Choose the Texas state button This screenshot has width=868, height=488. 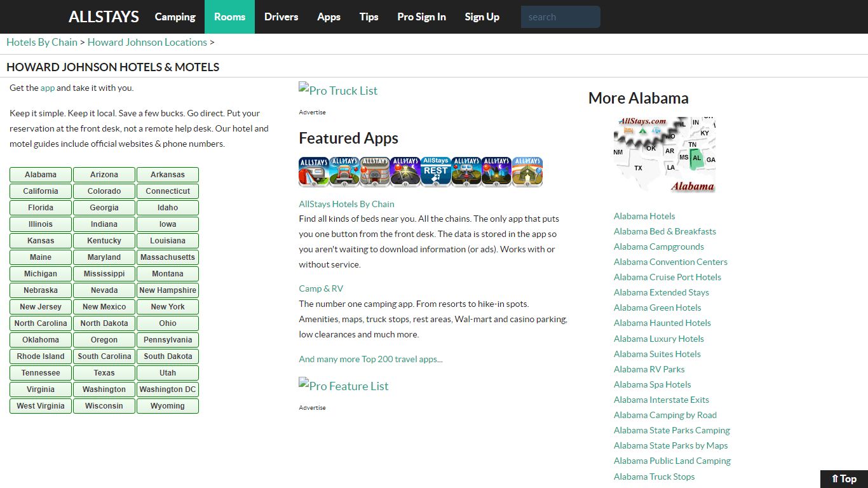click(104, 373)
